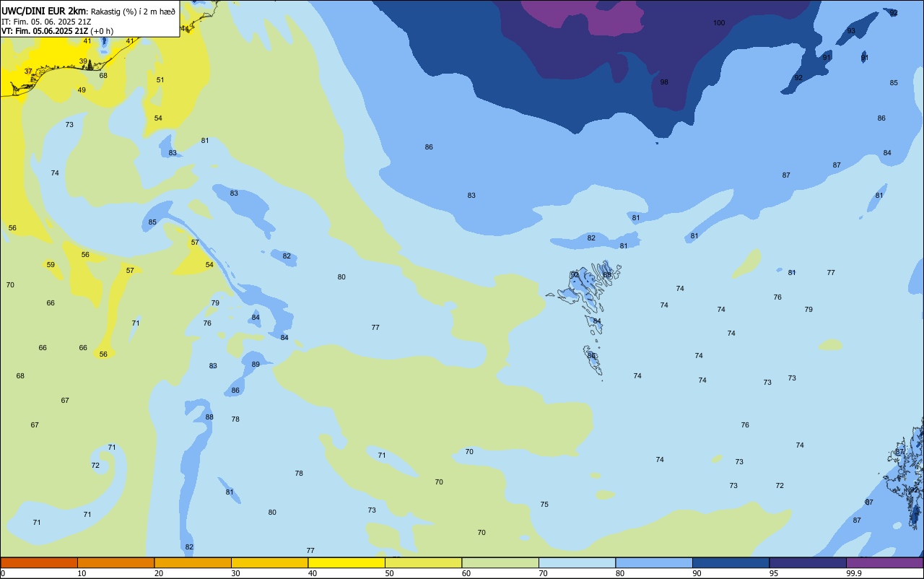Click the pale yellow 50–60 legend swatch
The image size is (924, 579).
coord(423,562)
